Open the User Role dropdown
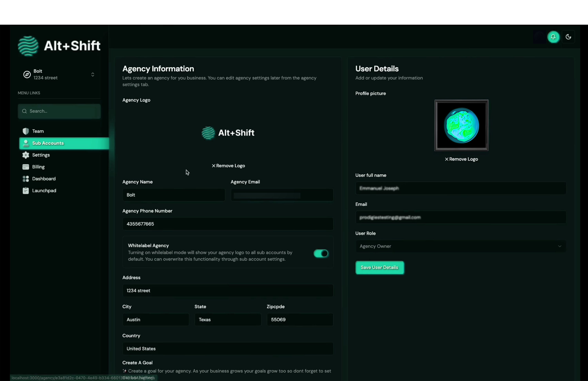Screen dimensions: 588x381 (461, 246)
